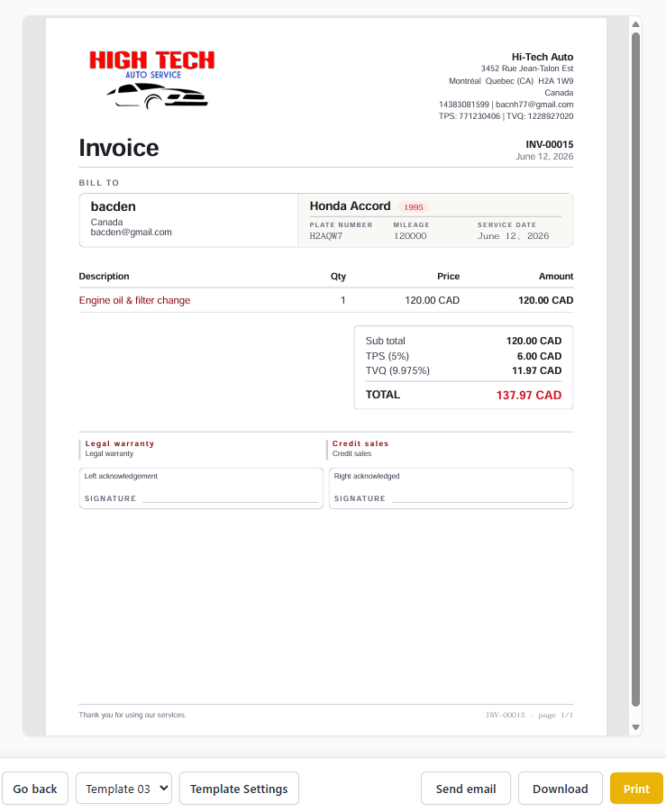Click the customer email bacden@gmail.com

131,233
